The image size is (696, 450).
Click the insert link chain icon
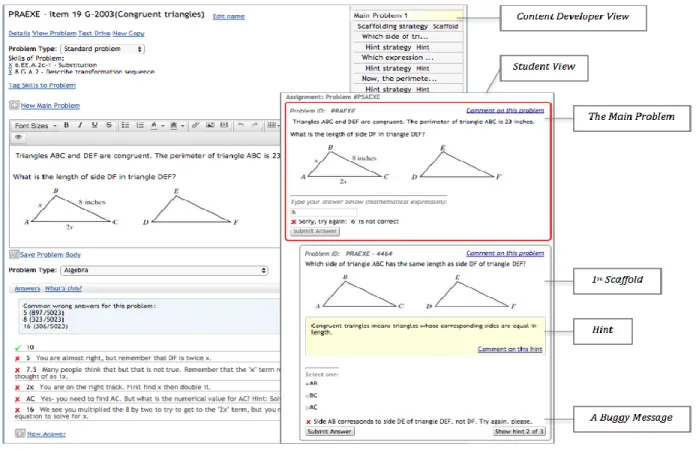pyautogui.click(x=195, y=125)
